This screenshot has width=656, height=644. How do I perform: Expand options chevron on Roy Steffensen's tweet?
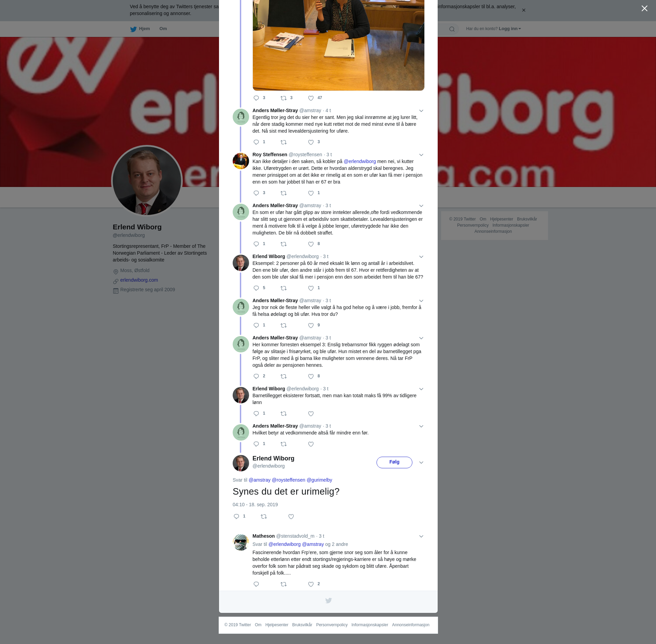pos(421,155)
